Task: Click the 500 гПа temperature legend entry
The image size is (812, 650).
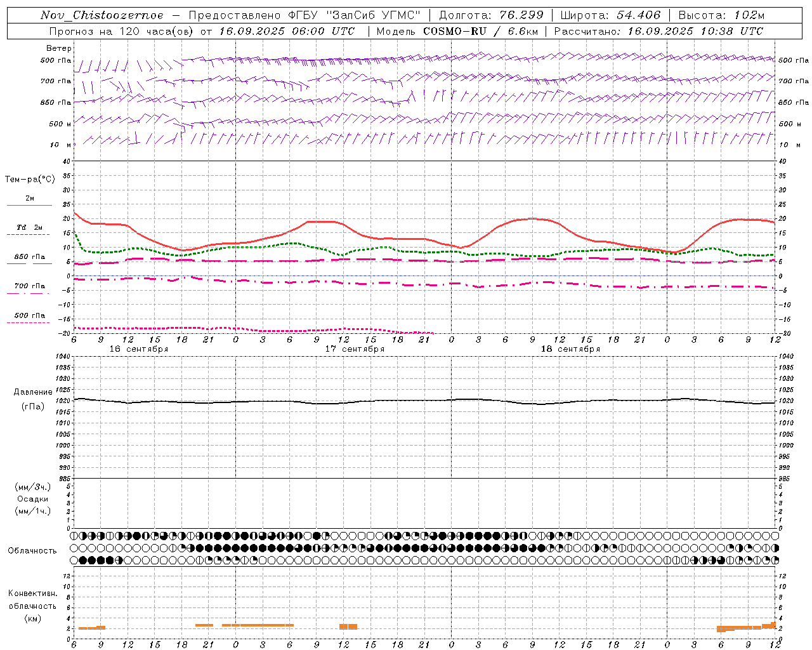Action: click(x=30, y=315)
